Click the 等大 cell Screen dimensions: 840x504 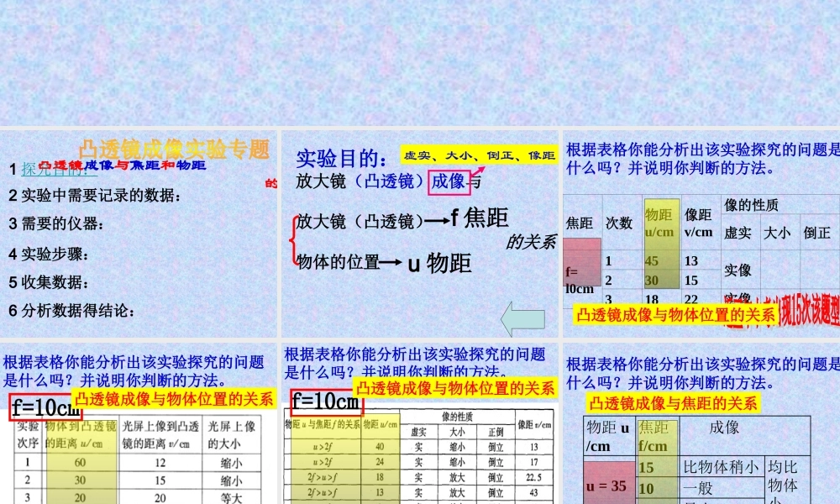(x=232, y=497)
